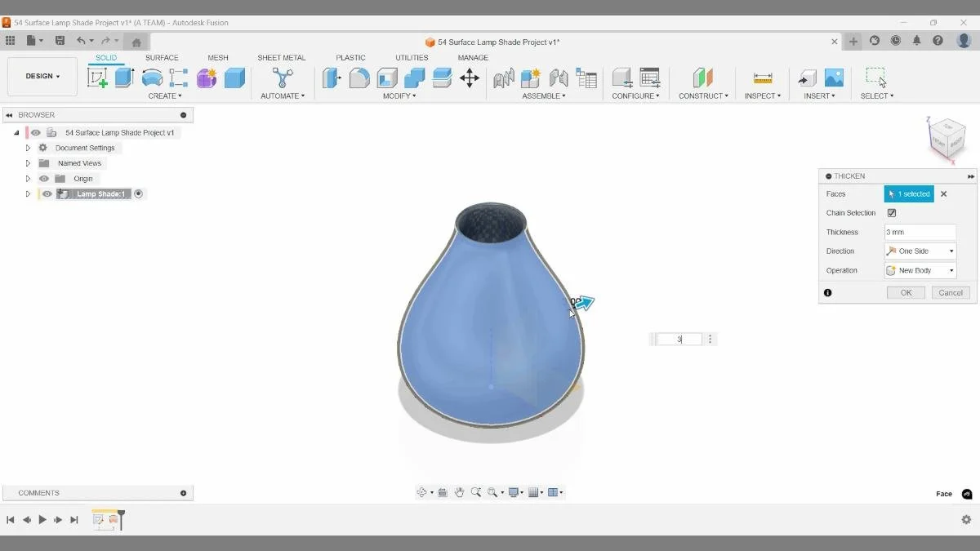Expand the Document Settings tree item

pyautogui.click(x=27, y=148)
